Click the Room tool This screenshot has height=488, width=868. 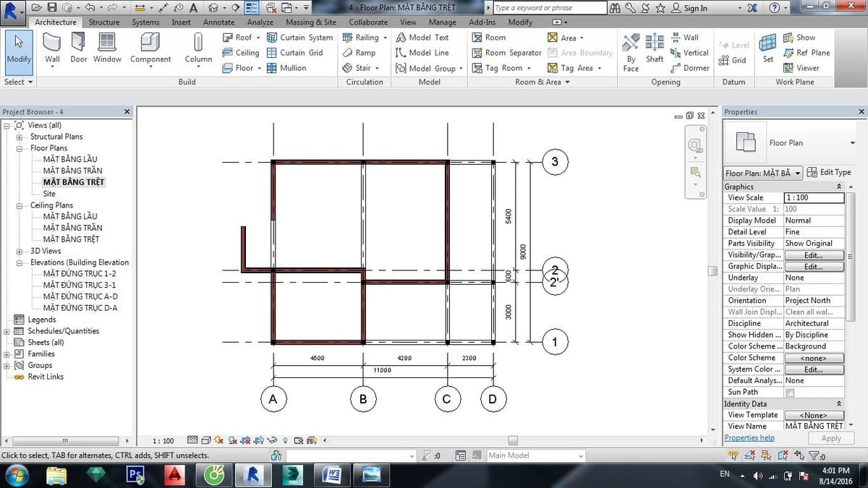488,38
